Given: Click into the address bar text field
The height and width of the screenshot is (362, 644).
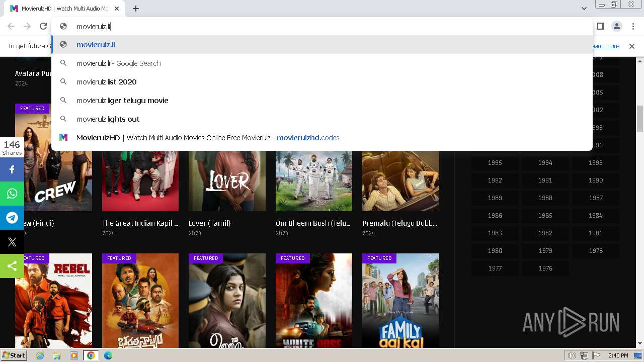Looking at the screenshot, I should pos(322,26).
